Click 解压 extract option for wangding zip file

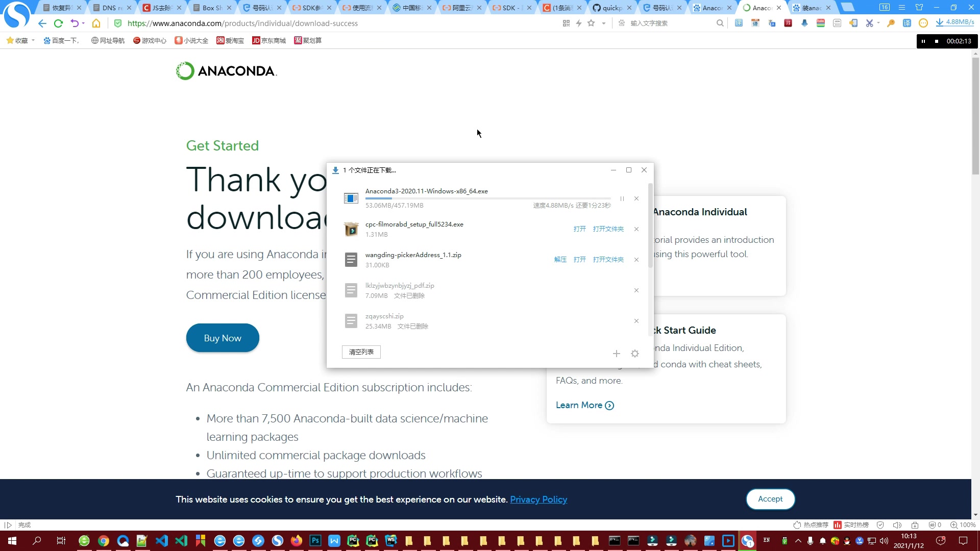click(x=560, y=259)
